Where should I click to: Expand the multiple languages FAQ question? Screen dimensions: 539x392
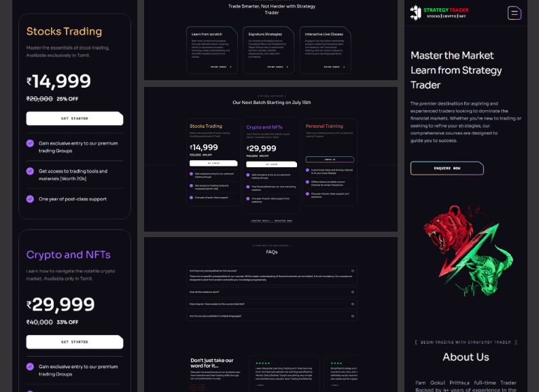point(353,316)
